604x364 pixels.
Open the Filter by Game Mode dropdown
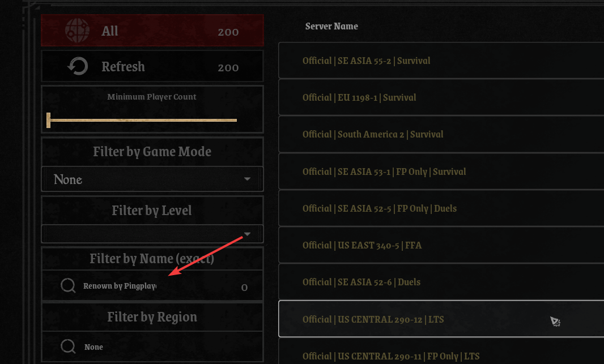coord(152,179)
